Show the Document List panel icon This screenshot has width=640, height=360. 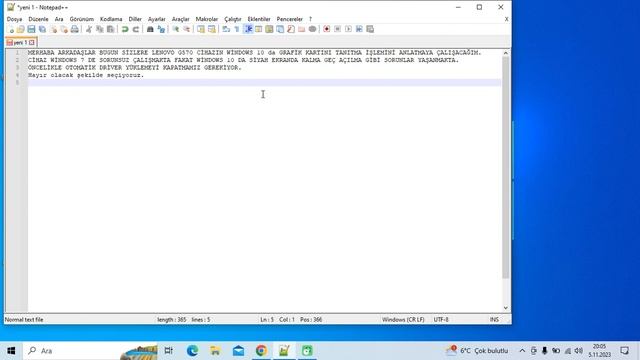click(x=280, y=29)
